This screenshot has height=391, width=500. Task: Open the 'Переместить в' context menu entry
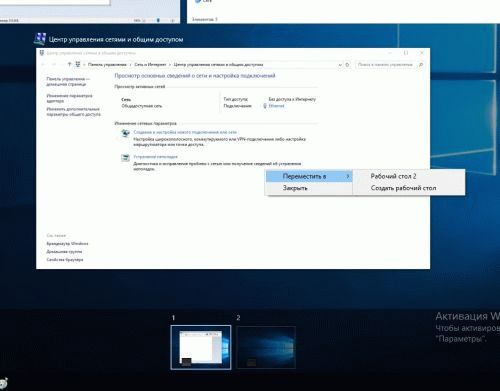click(x=309, y=176)
